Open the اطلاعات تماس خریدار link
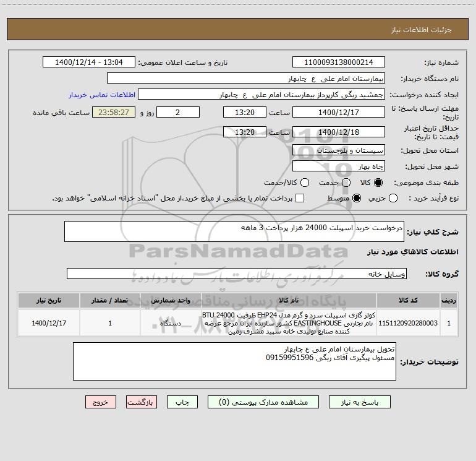476x461 pixels. tap(102, 95)
